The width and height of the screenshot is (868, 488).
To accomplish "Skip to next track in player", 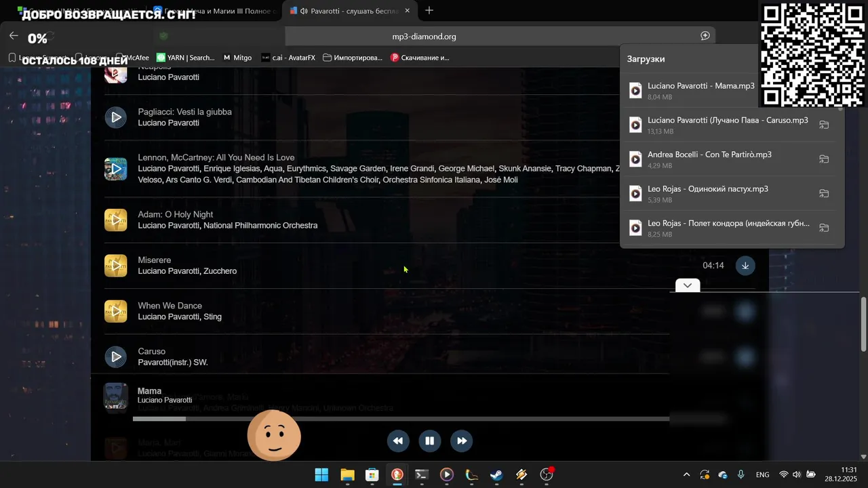I will pos(461,441).
